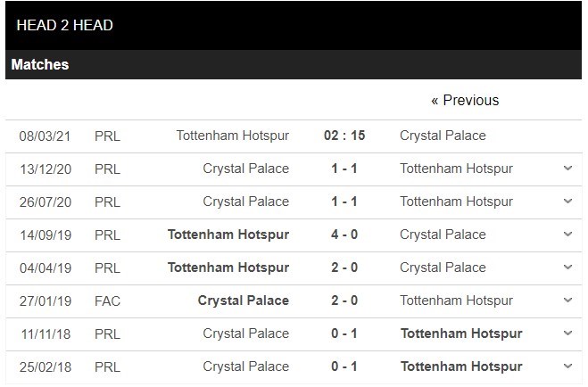
Task: Click the 13/12/20 match date
Action: (46, 169)
